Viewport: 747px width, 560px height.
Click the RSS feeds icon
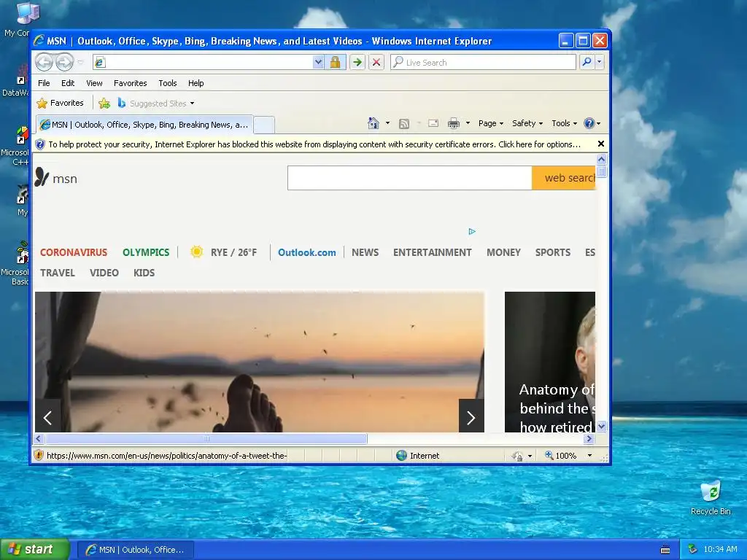coord(404,124)
